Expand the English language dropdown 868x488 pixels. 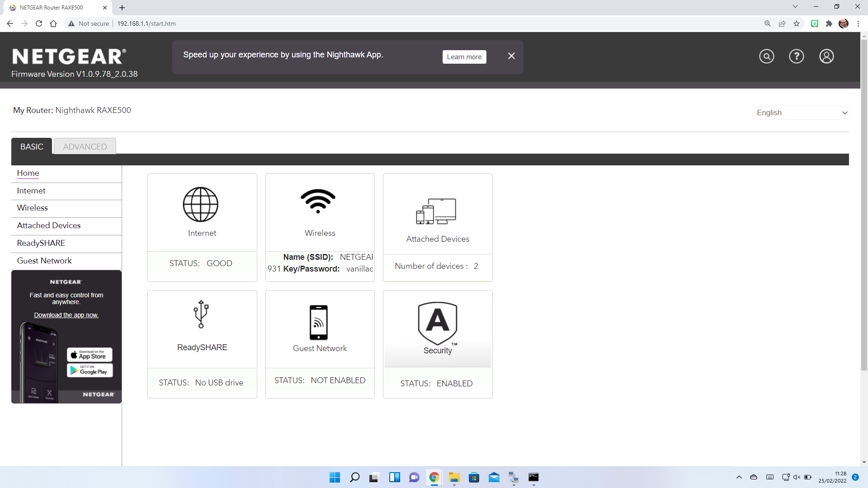click(x=802, y=113)
